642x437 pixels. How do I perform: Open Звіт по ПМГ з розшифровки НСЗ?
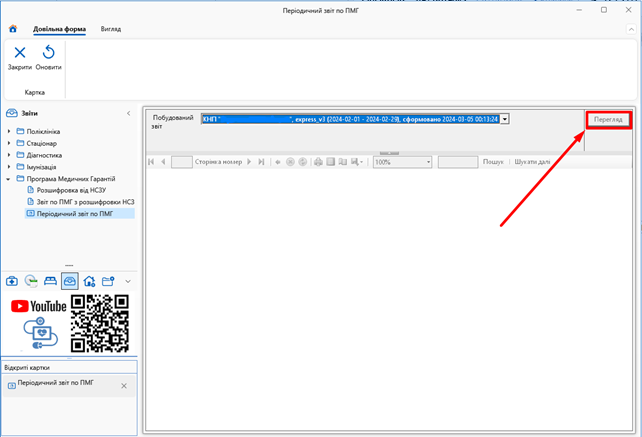pos(85,202)
